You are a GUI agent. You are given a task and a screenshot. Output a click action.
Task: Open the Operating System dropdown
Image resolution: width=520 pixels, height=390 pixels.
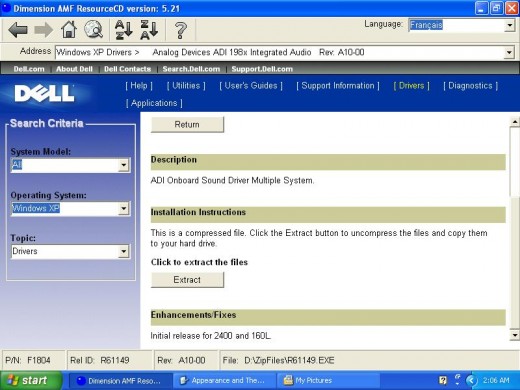(124, 209)
